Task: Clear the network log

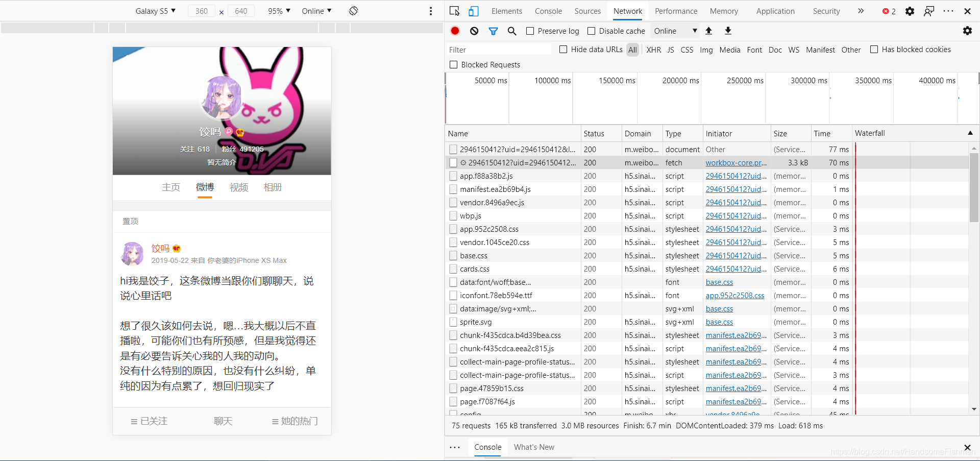Action: (474, 31)
